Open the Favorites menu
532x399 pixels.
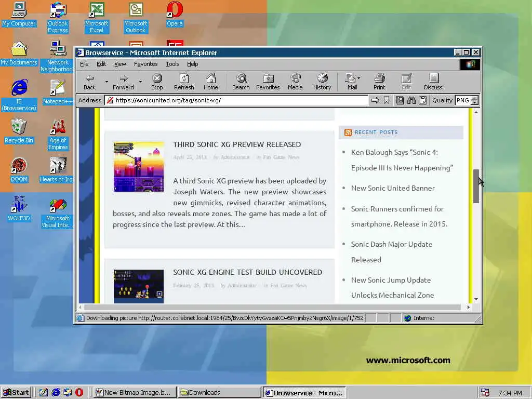pos(145,64)
